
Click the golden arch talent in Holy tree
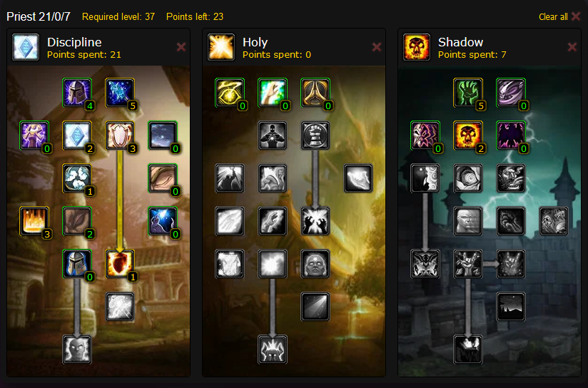point(315,92)
